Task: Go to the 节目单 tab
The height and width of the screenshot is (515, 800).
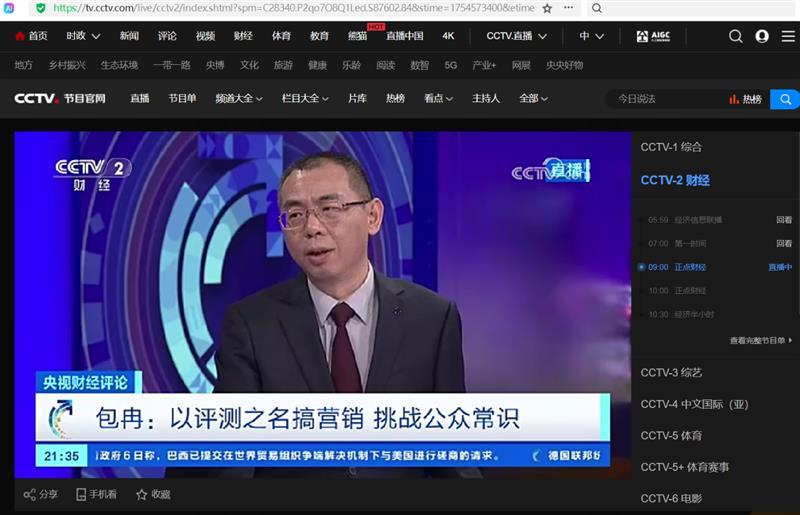Action: [182, 99]
